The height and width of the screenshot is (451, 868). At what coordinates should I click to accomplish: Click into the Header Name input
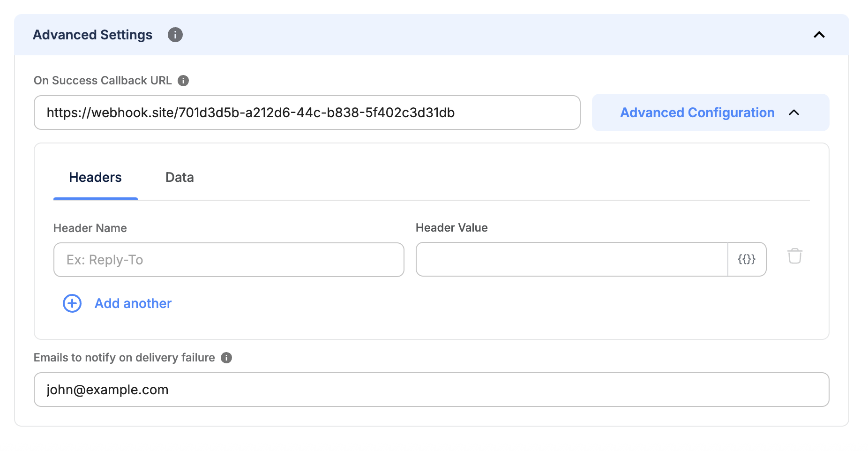[x=229, y=260]
